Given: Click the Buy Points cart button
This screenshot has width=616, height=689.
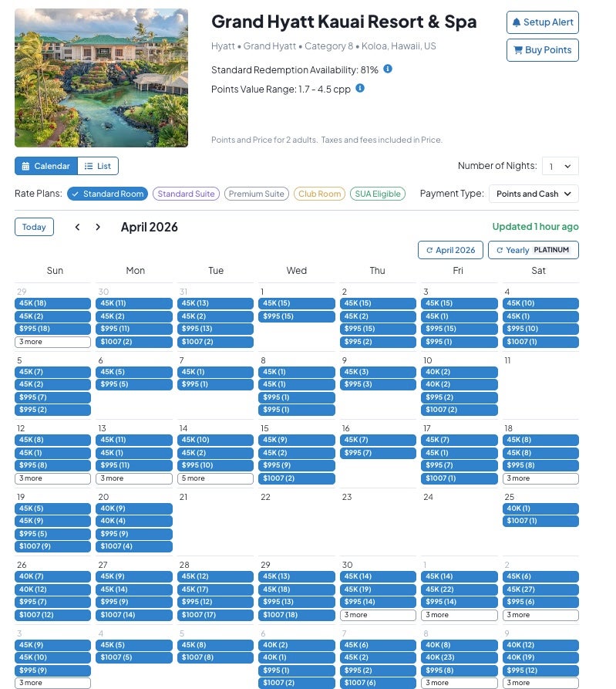Looking at the screenshot, I should point(542,50).
